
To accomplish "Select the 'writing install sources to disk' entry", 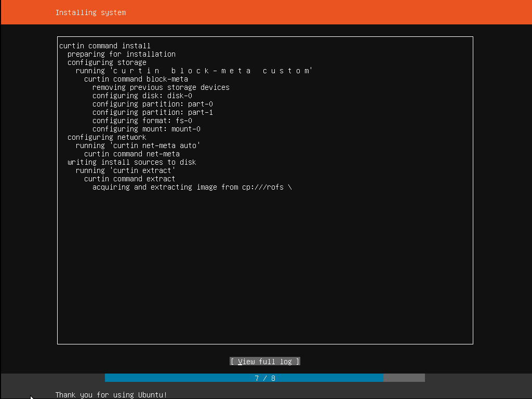I will (x=131, y=162).
